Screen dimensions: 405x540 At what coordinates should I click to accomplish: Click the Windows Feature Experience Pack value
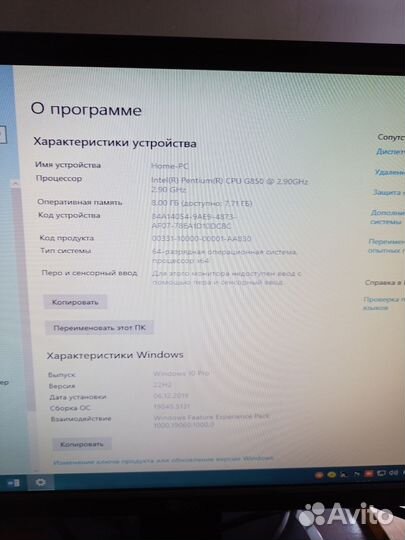point(211,421)
